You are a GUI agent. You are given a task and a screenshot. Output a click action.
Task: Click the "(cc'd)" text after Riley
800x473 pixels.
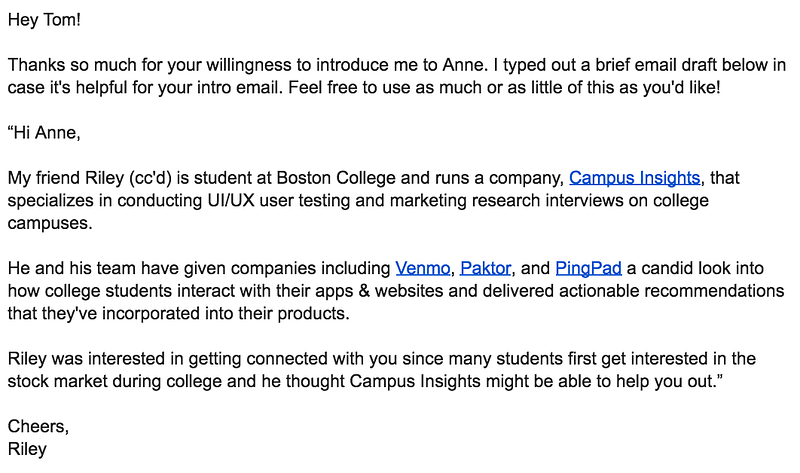154,179
